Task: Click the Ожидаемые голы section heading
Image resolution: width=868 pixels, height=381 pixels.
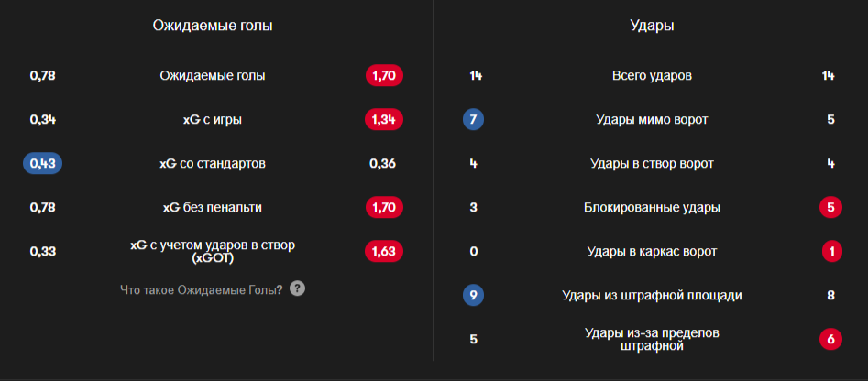Action: [213, 26]
